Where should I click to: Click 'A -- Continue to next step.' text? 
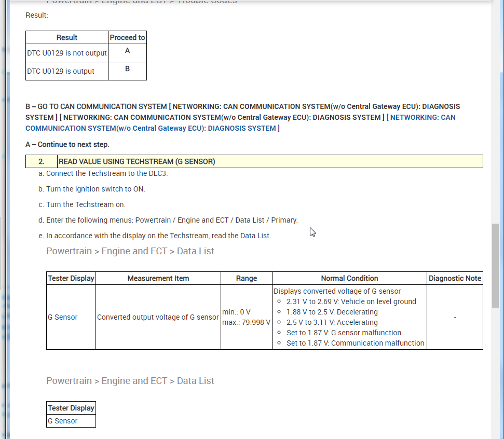pyautogui.click(x=67, y=144)
